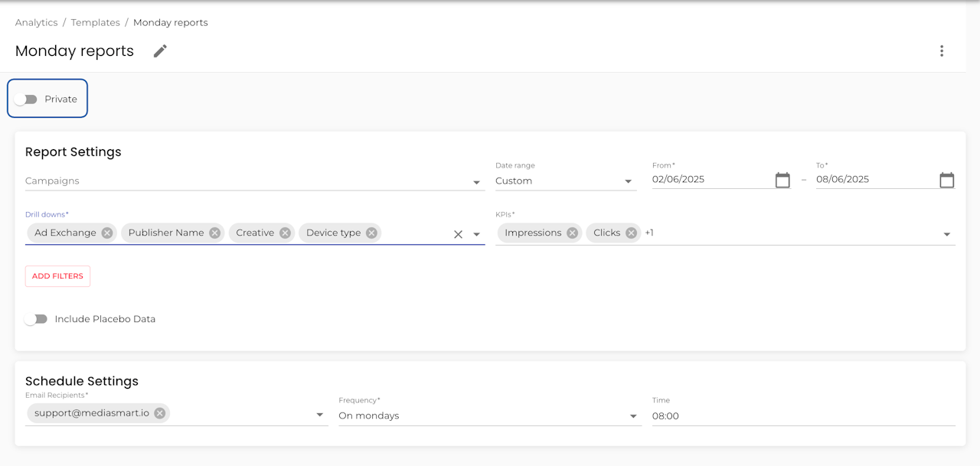Remove the Ad Exchange drill down chip
980x466 pixels.
pos(107,233)
